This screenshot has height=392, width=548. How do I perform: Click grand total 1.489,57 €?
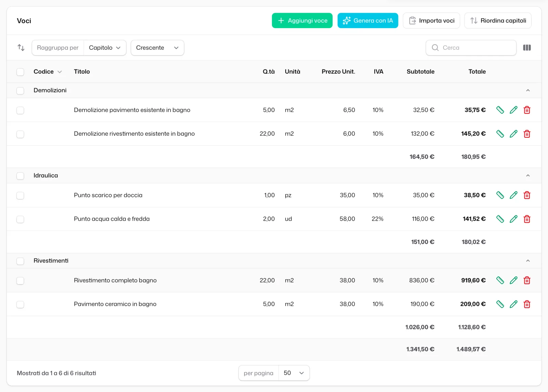click(471, 349)
